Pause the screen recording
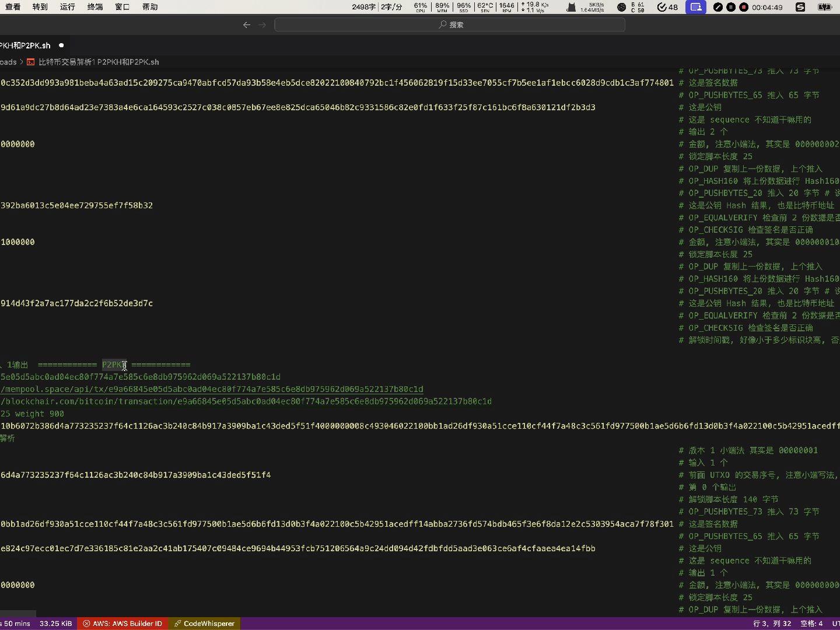 pos(731,7)
